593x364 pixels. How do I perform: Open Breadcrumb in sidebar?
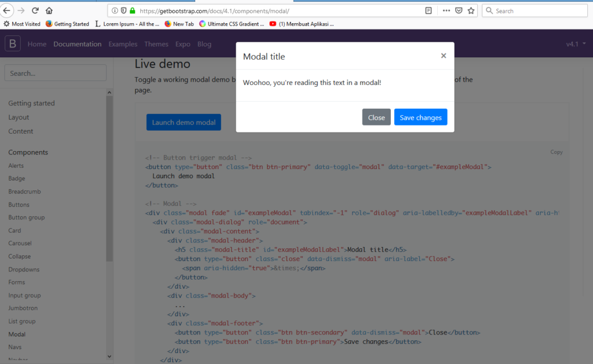[x=24, y=192]
